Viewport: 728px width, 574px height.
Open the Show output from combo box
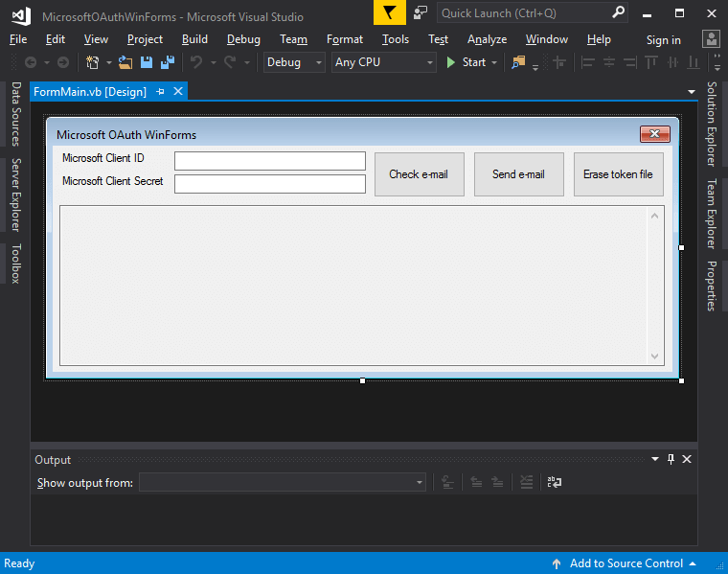coord(283,483)
